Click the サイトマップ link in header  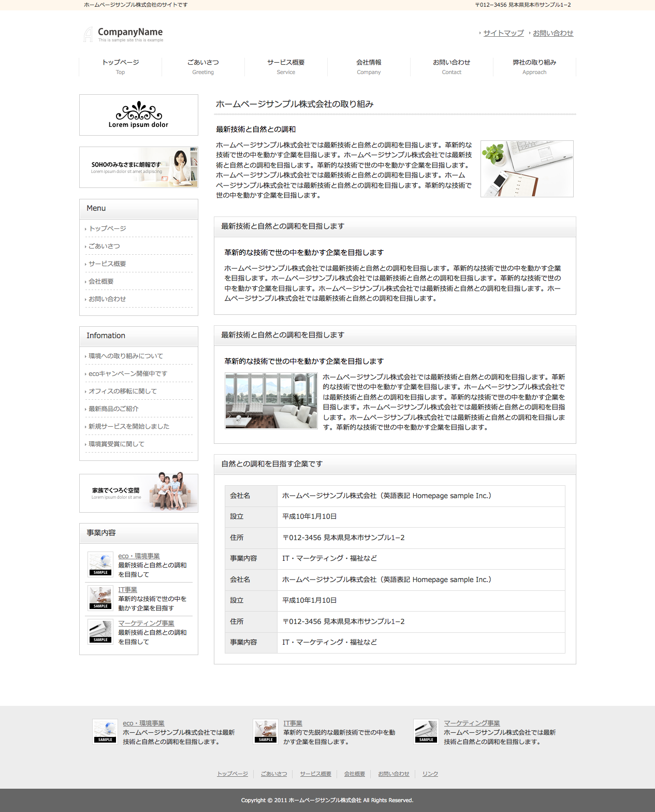coord(503,33)
